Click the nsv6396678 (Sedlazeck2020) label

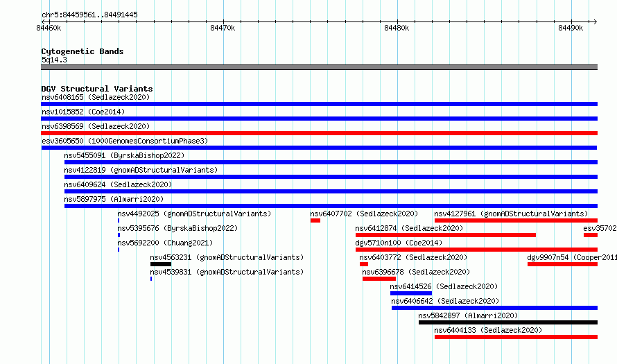(x=416, y=272)
